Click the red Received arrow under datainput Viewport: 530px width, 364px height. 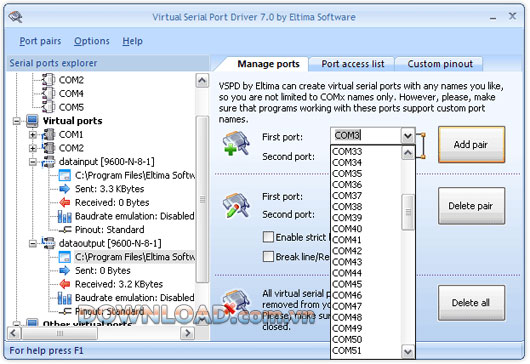pos(64,202)
